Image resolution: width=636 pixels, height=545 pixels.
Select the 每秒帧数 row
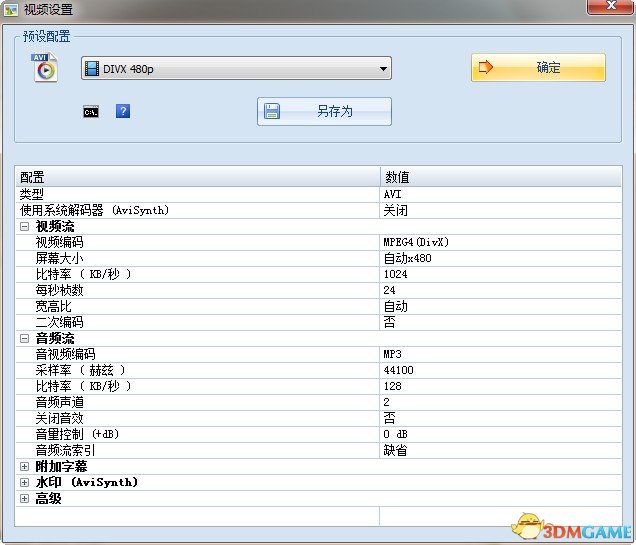pos(318,290)
